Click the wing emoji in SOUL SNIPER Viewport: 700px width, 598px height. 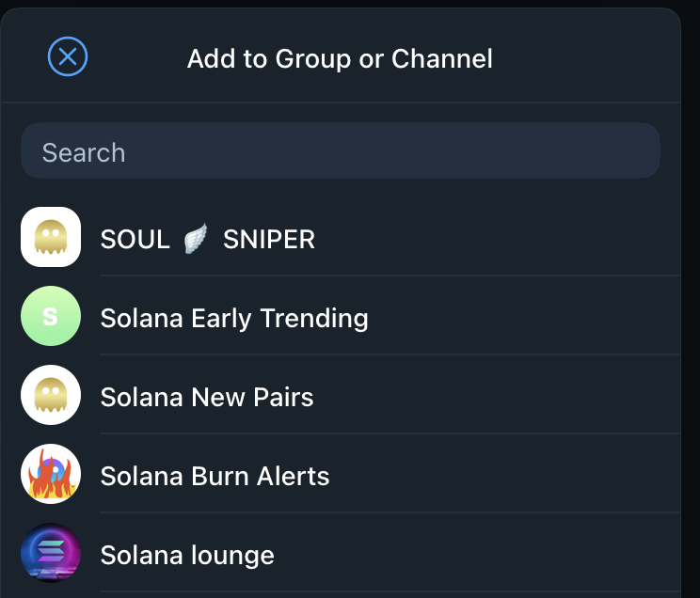197,239
